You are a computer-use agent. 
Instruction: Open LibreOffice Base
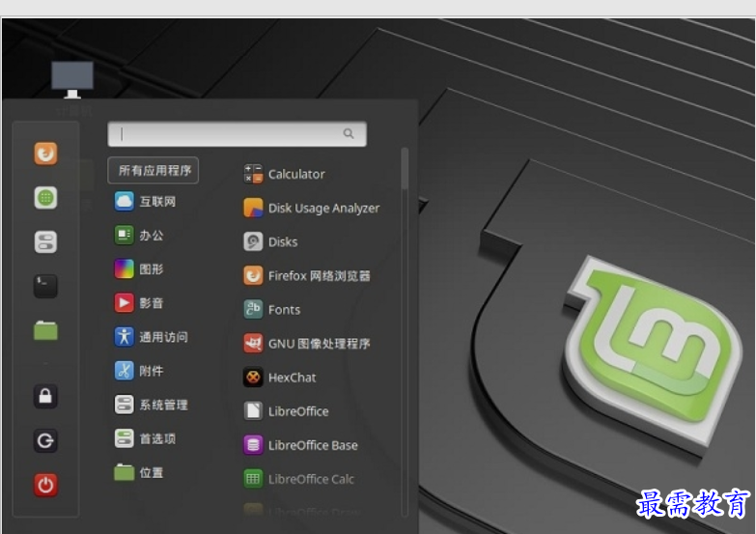click(x=301, y=445)
